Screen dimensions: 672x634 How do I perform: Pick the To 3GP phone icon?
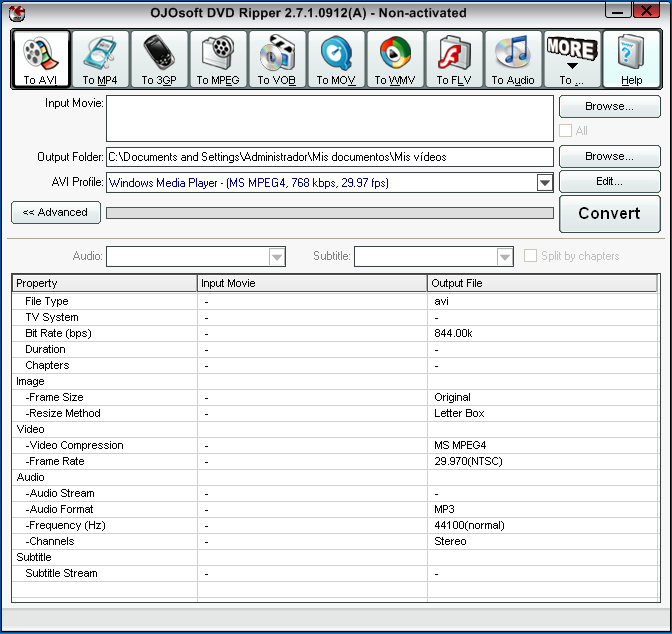point(159,59)
